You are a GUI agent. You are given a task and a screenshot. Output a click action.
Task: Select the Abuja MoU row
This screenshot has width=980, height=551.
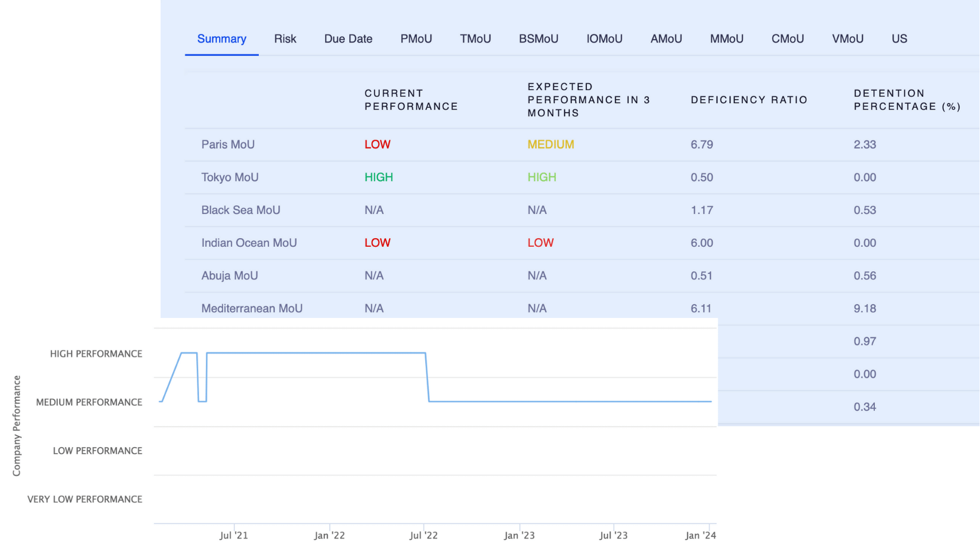230,275
